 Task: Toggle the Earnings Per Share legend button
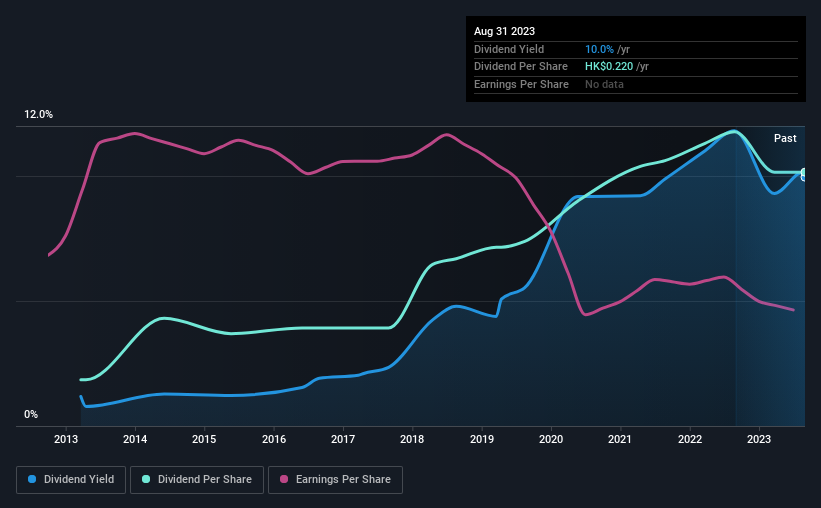coord(335,479)
